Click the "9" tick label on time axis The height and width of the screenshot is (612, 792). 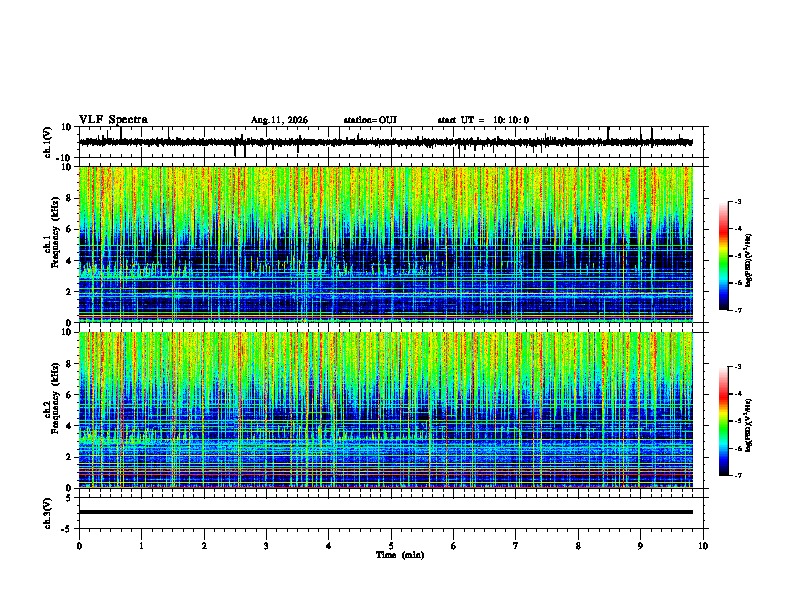pos(640,546)
